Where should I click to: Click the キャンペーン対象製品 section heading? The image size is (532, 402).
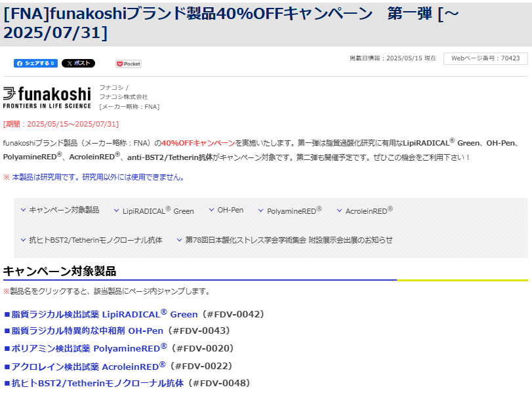tap(60, 271)
